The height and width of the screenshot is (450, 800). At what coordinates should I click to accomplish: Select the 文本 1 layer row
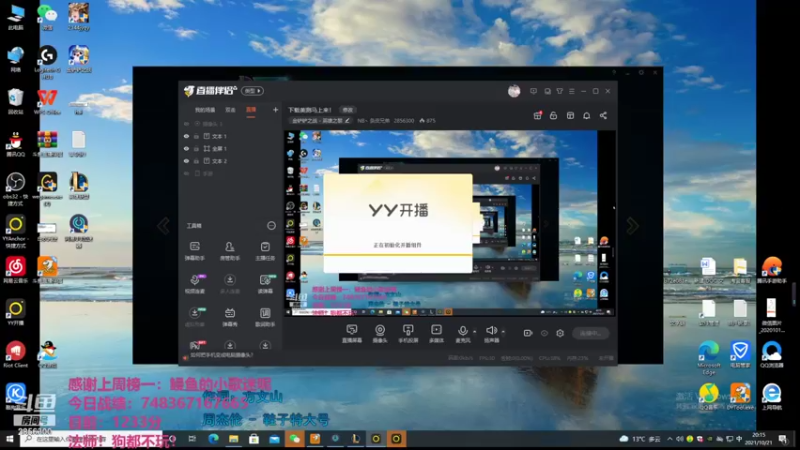point(230,136)
